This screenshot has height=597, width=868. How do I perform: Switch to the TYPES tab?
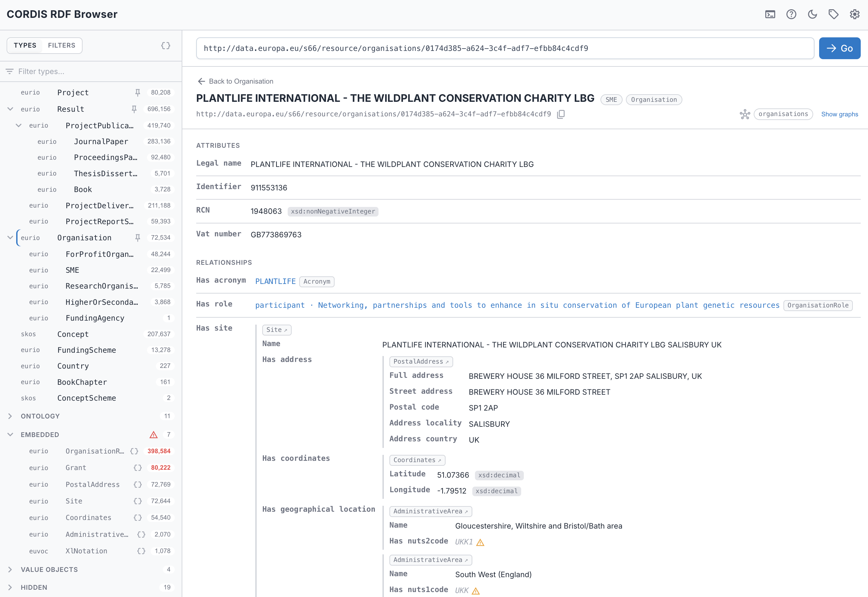coord(25,45)
